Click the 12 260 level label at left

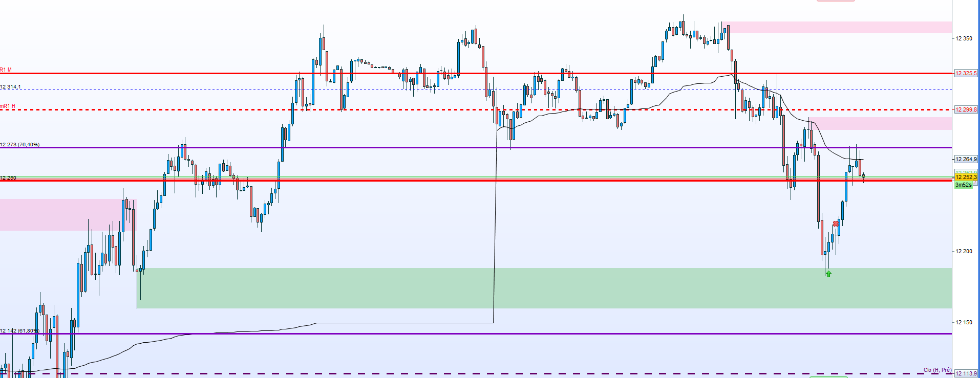click(x=8, y=178)
